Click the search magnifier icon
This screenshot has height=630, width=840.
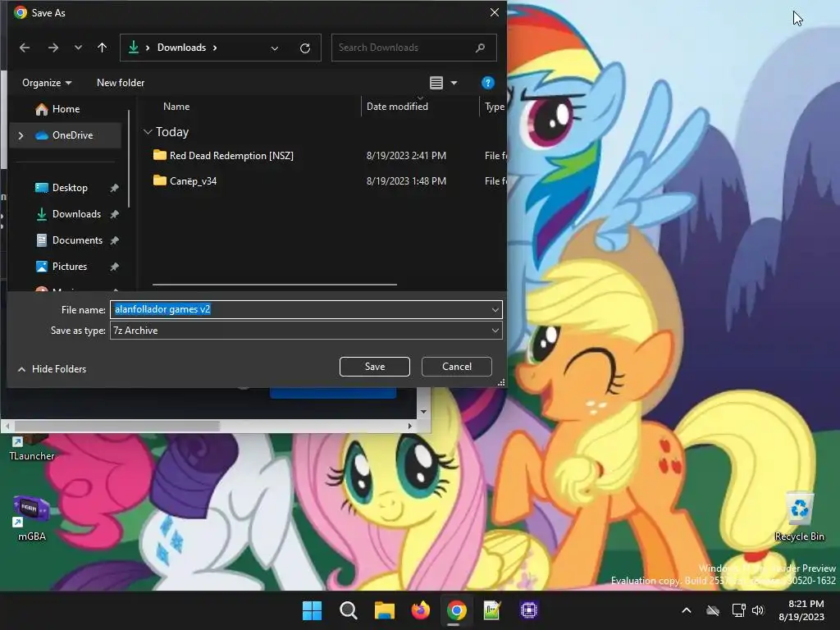(480, 48)
